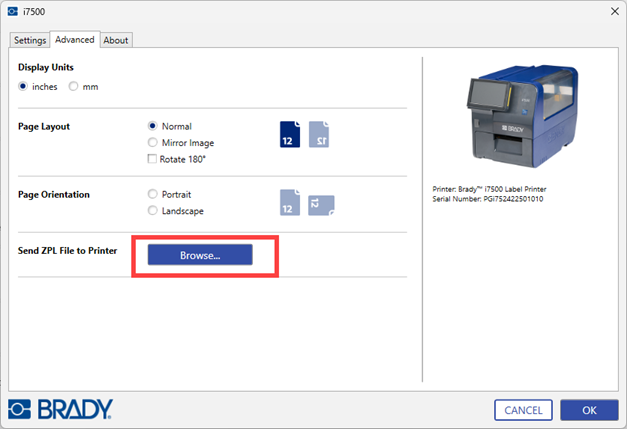
Task: Click the Display Units heading
Action: [x=46, y=67]
